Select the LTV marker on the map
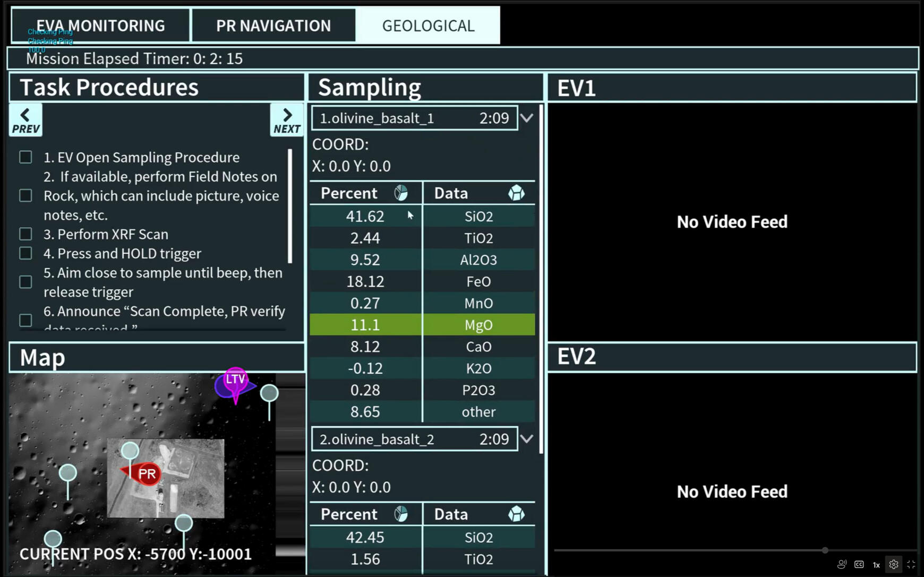 (x=235, y=380)
